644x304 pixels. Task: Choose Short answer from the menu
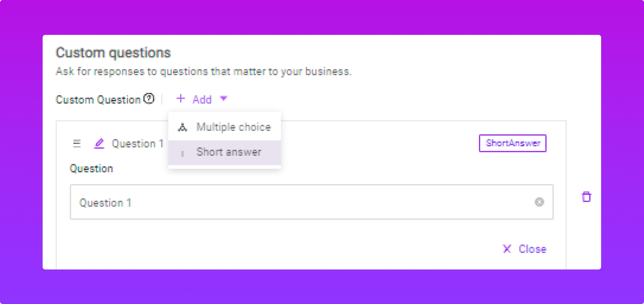click(229, 152)
